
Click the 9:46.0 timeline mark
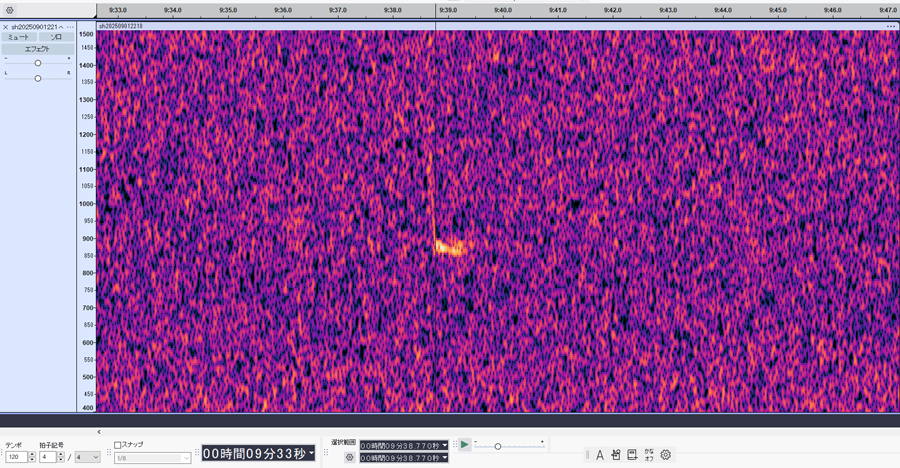tap(832, 10)
